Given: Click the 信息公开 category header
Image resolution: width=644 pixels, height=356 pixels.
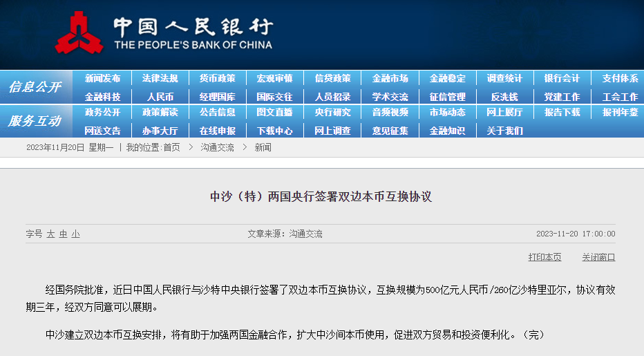Looking at the screenshot, I should click(x=35, y=86).
